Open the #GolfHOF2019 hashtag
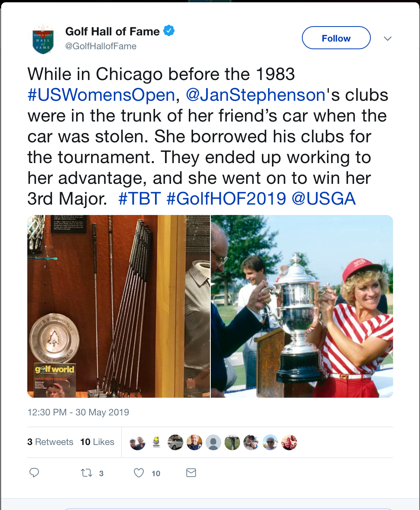The width and height of the screenshot is (420, 510). coord(226,199)
